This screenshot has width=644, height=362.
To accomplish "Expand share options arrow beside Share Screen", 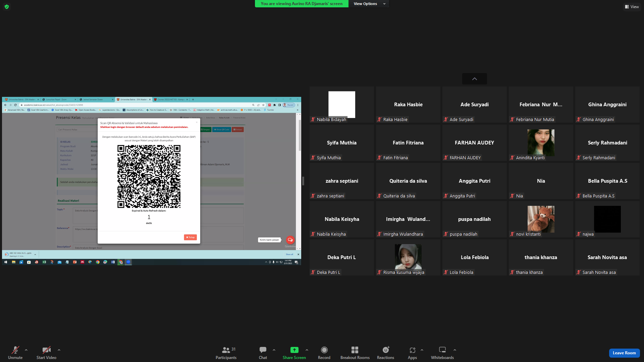I will [x=307, y=350].
